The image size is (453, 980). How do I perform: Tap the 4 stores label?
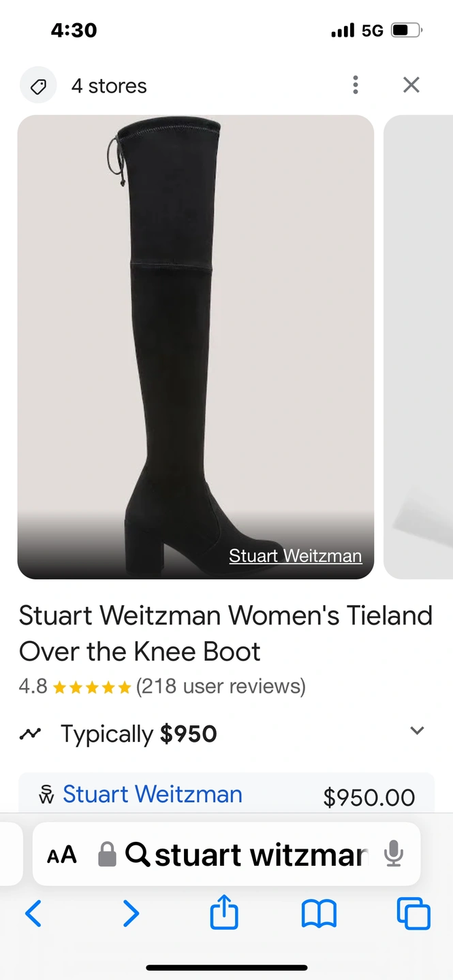tap(109, 86)
